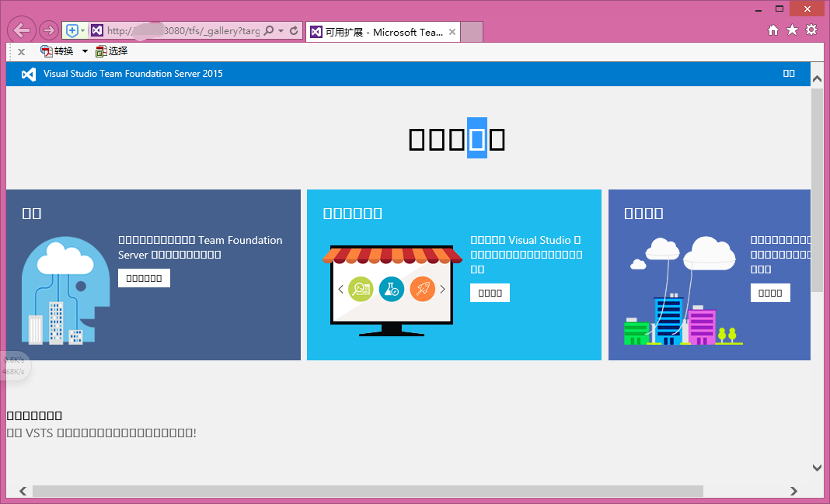Click the horizontal scrollbar thumb
This screenshot has height=504, width=830.
click(368, 491)
